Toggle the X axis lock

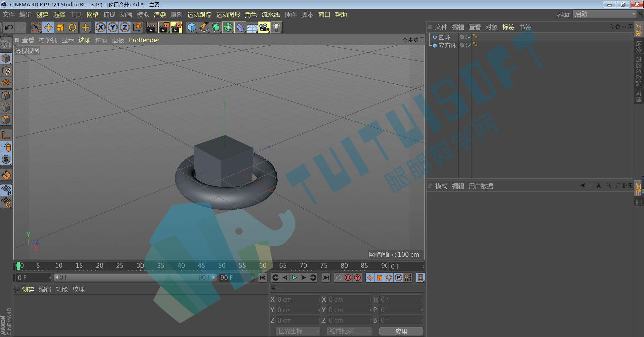[x=100, y=27]
